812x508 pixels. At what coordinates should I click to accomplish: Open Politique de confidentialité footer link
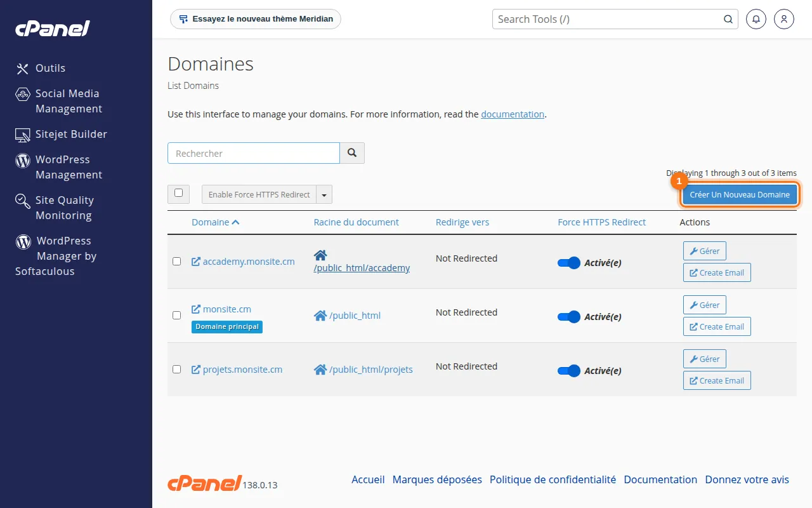(x=553, y=479)
